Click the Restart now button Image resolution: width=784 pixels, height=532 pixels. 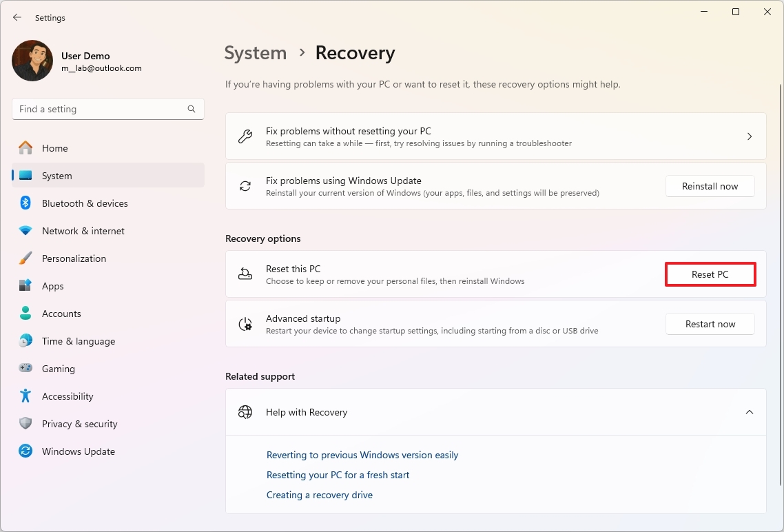click(x=710, y=324)
